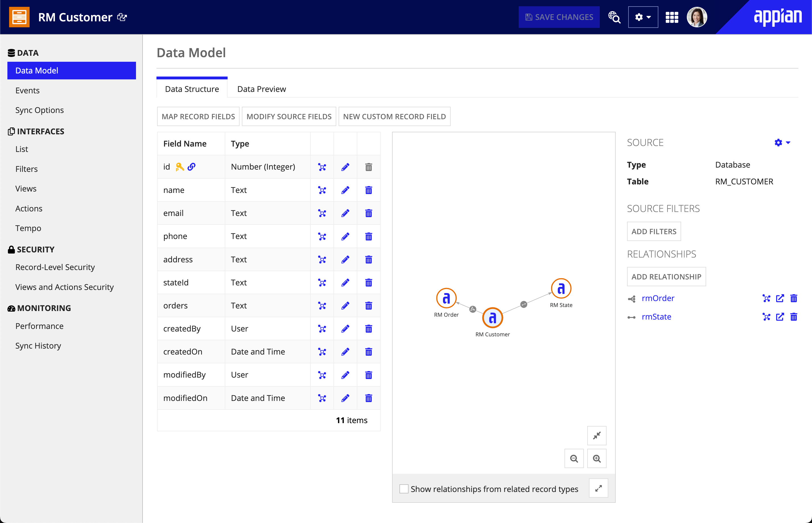The height and width of the screenshot is (523, 812).
Task: Click the link icon next to id field
Action: click(191, 167)
